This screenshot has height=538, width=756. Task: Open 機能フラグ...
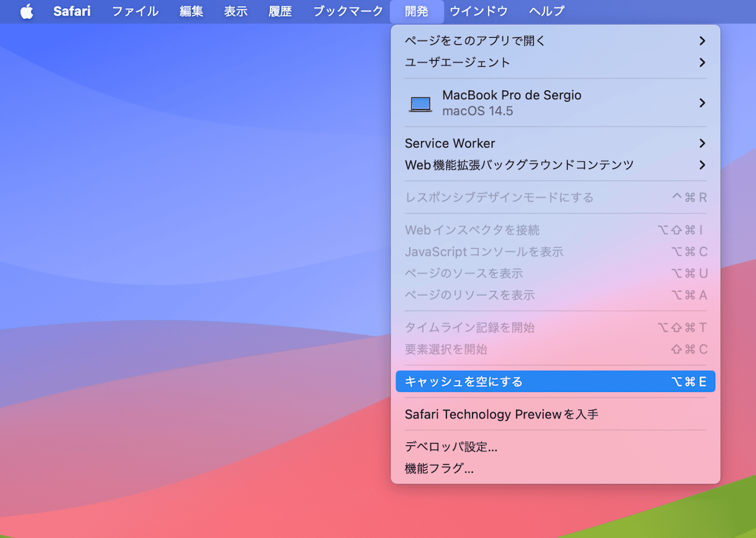pyautogui.click(x=555, y=468)
